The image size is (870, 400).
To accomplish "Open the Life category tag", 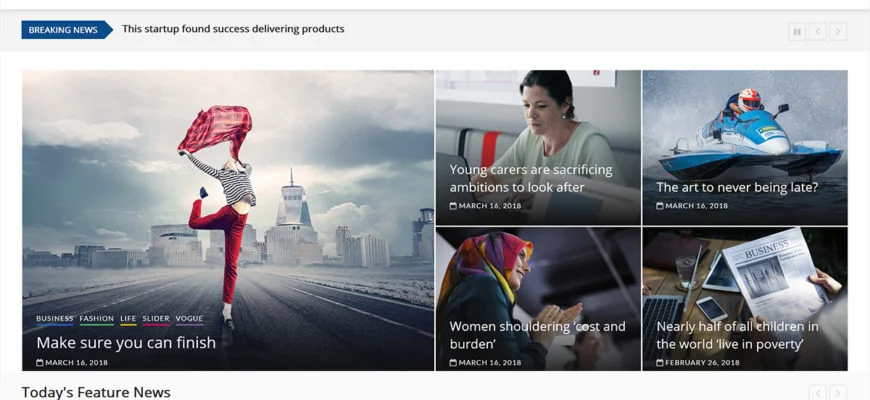I will click(128, 319).
